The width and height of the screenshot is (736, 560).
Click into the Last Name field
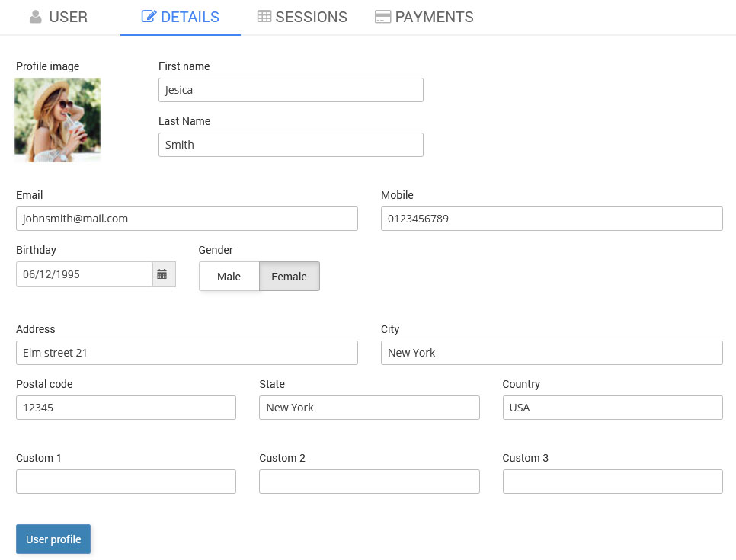tap(290, 145)
